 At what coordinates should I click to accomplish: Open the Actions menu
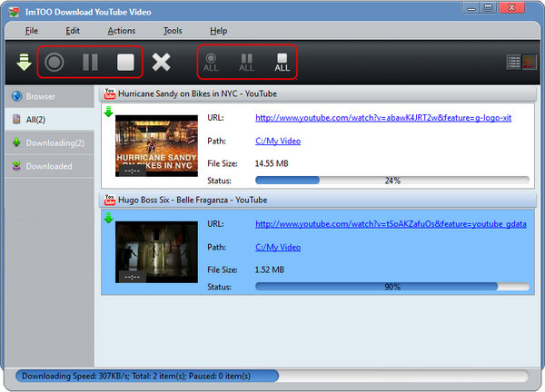point(122,31)
